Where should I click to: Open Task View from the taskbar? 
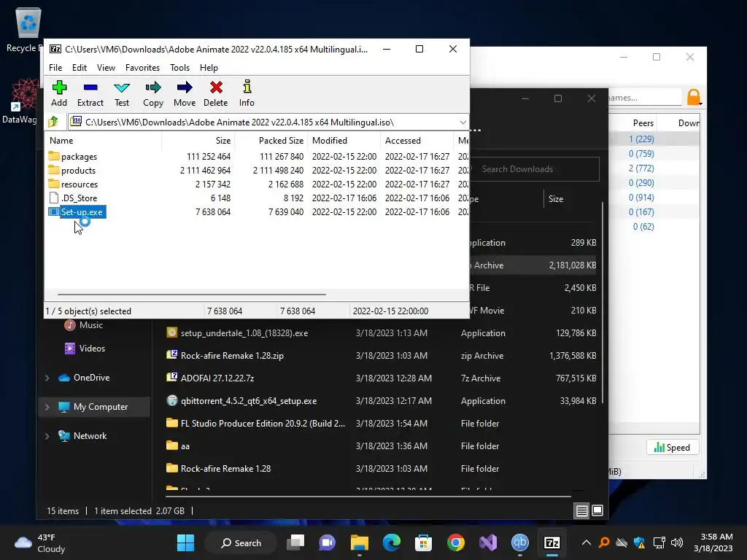pyautogui.click(x=296, y=542)
